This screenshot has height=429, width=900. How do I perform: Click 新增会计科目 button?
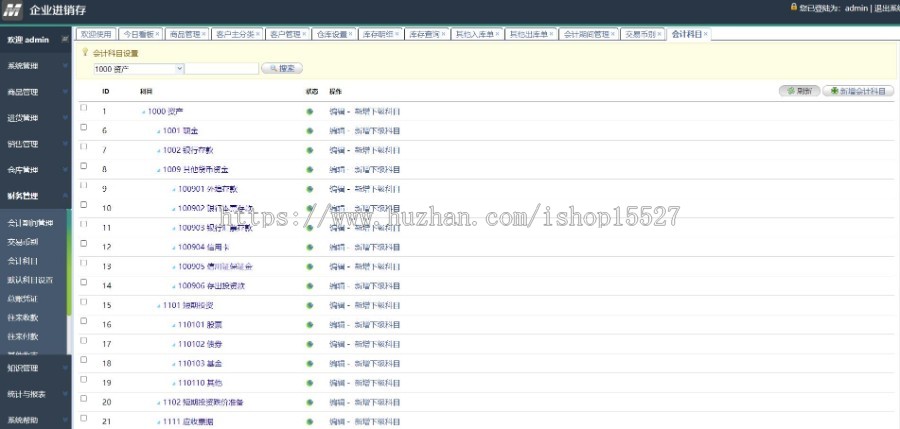[858, 91]
